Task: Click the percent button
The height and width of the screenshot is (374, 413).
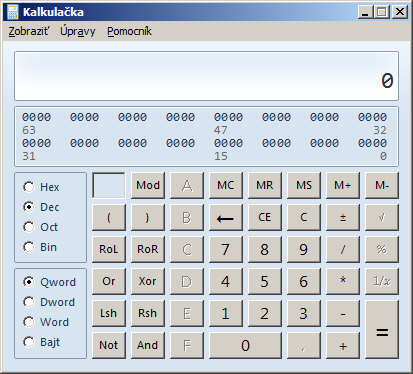Action: point(382,249)
